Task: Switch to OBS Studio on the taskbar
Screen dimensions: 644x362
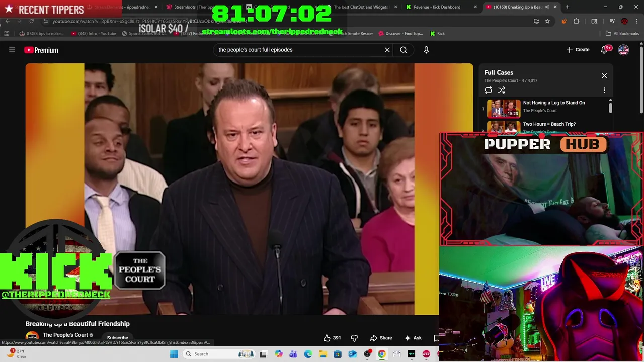Action: click(367, 354)
